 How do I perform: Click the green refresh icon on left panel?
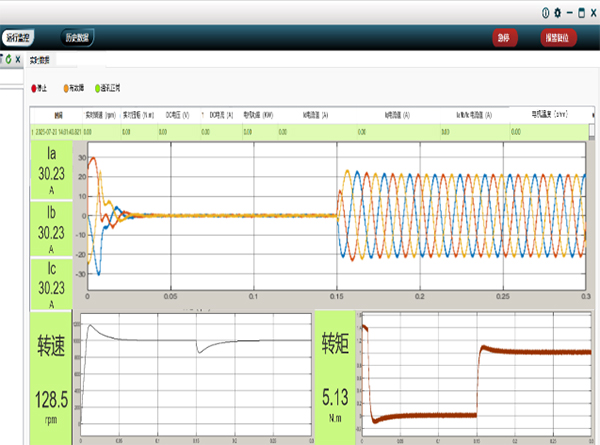click(8, 59)
